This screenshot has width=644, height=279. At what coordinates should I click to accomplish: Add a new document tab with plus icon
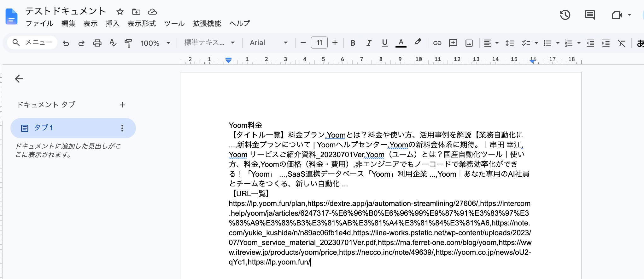(122, 105)
